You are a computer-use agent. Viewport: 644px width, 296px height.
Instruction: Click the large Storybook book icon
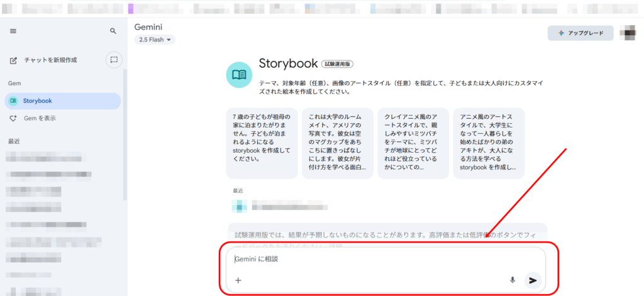tap(239, 75)
